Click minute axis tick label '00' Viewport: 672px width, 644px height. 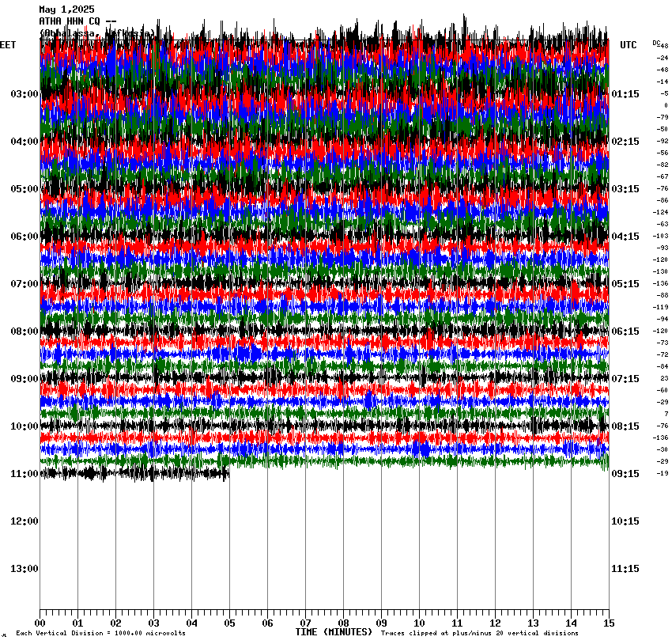[40, 623]
